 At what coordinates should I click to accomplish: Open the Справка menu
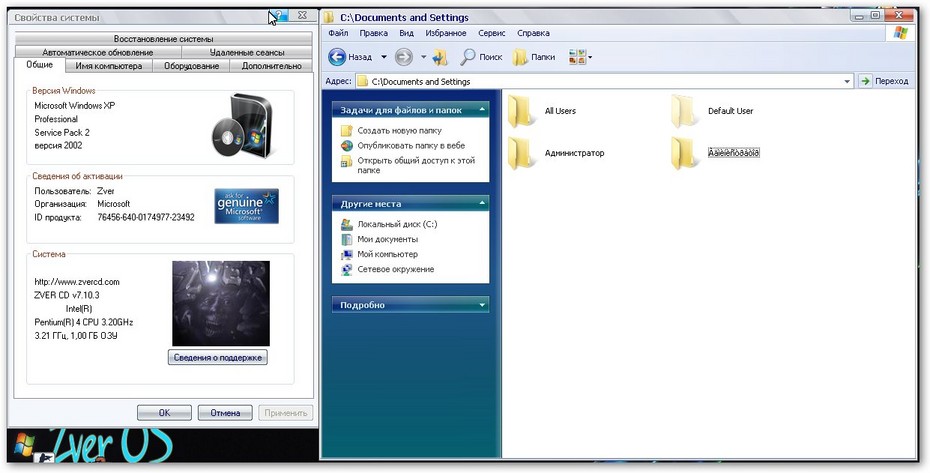point(533,33)
